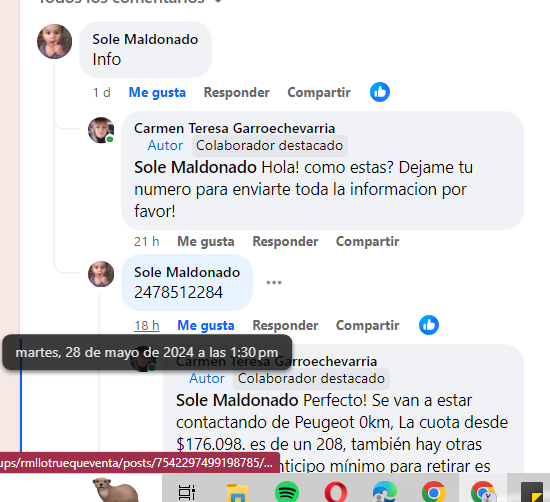
Task: Click the like reaction icon under the phone number comment
Action: tap(429, 325)
